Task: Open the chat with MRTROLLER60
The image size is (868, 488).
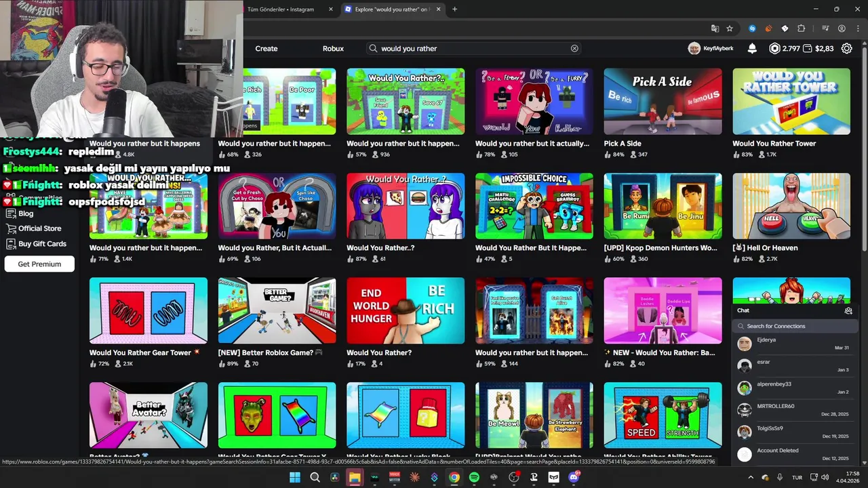Action: tap(793, 410)
